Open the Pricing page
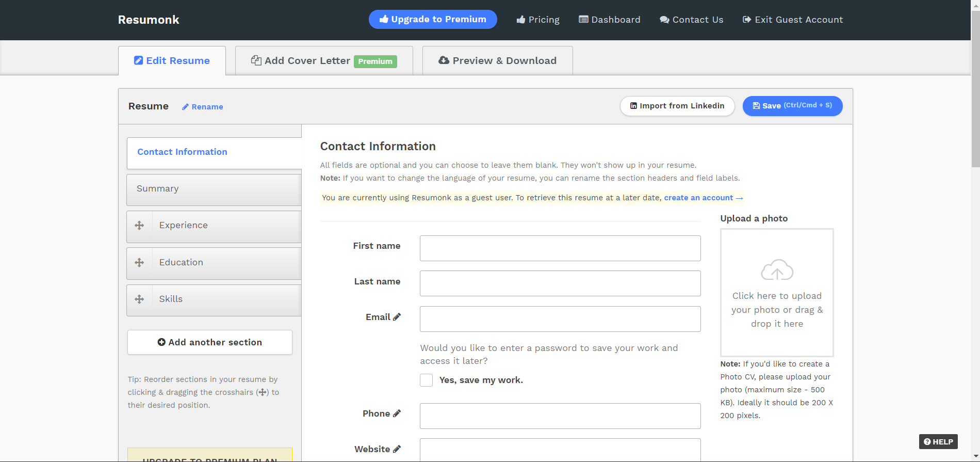The image size is (980, 462). coord(538,20)
